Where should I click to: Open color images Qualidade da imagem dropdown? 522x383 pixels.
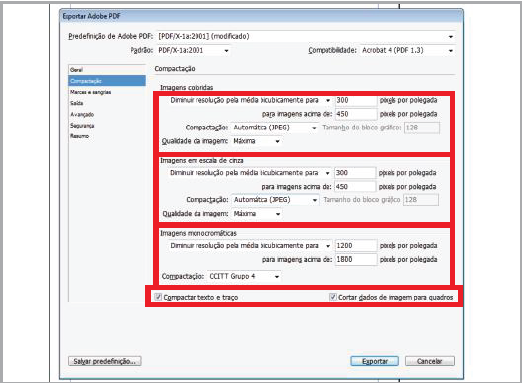pyautogui.click(x=256, y=141)
